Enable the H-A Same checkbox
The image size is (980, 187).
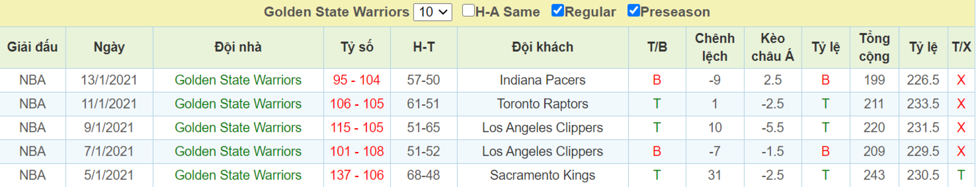coord(468,11)
